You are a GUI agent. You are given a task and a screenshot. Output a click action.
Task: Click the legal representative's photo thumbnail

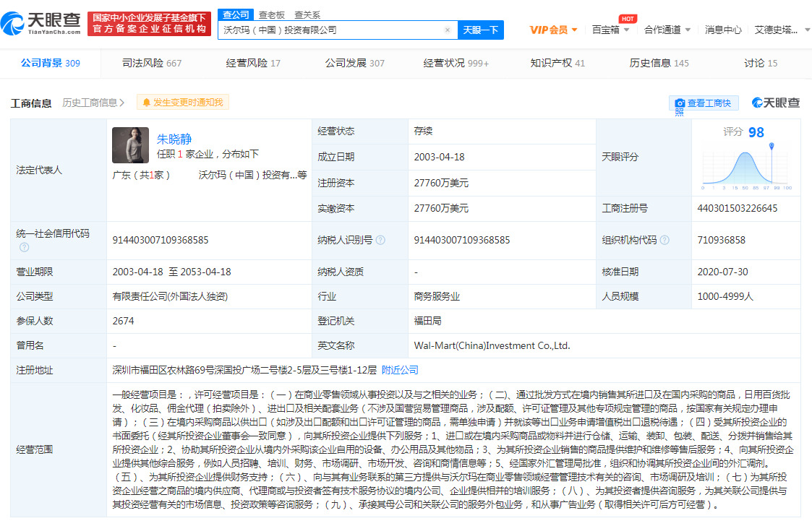(x=130, y=145)
